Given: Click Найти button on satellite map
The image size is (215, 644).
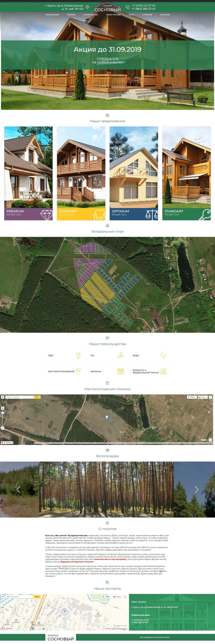Looking at the screenshot, I should pos(37,397).
